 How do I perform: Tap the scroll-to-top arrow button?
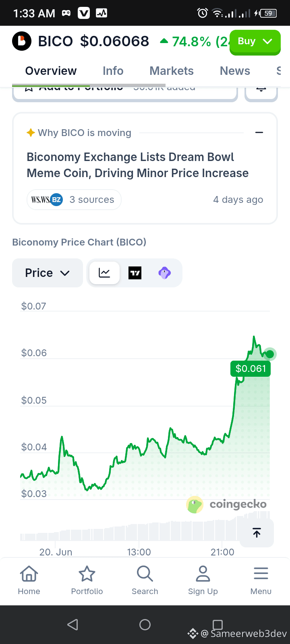pos(257,533)
